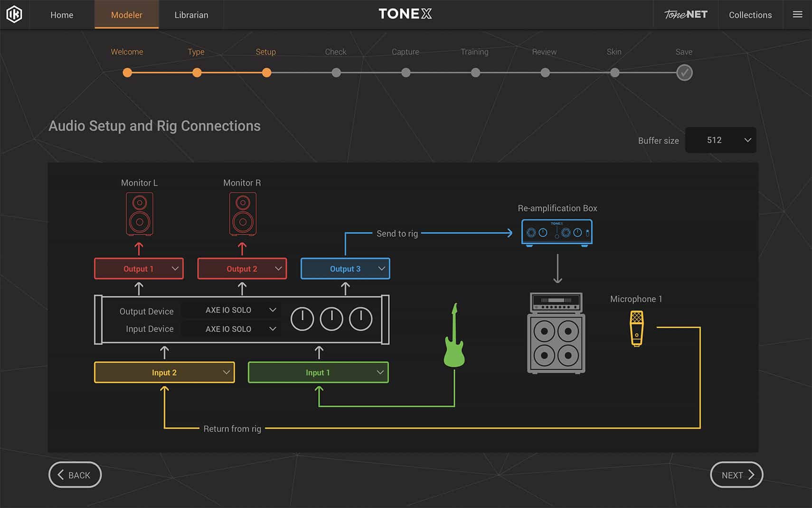Select the Monitor R speaker icon
The height and width of the screenshot is (508, 812).
(242, 214)
